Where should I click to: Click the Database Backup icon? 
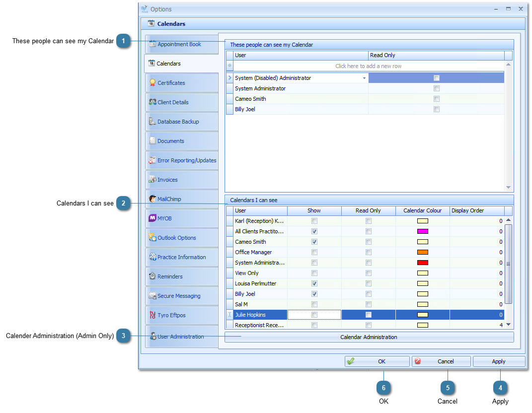[x=152, y=121]
